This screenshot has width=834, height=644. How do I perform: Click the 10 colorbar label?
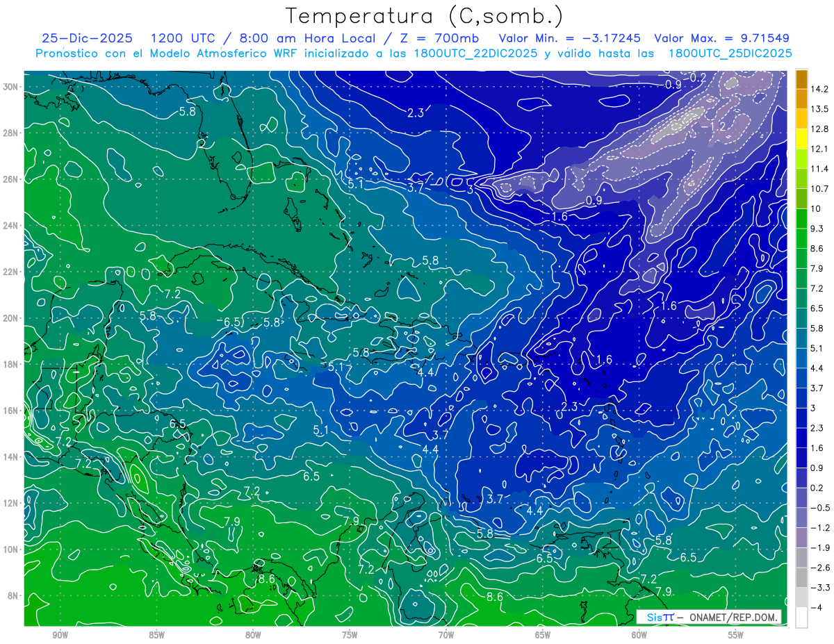pos(816,208)
